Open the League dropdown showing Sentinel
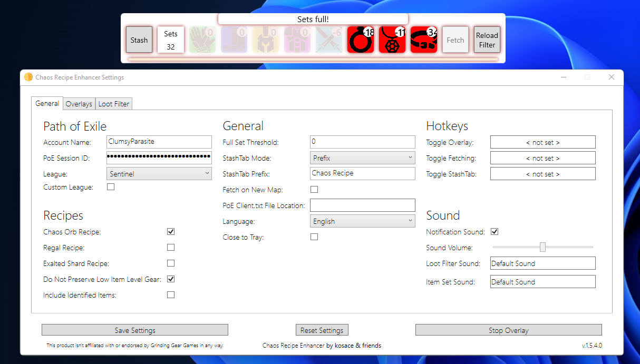The image size is (640, 364). pyautogui.click(x=159, y=173)
